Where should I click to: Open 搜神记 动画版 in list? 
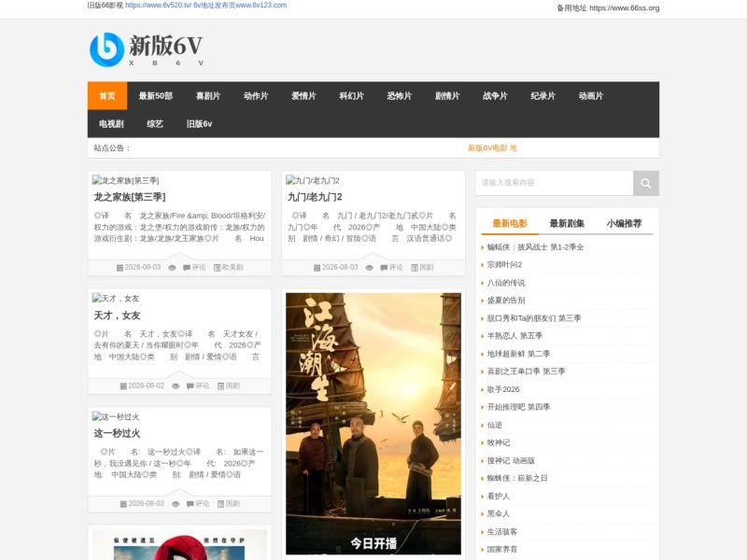coord(511,461)
